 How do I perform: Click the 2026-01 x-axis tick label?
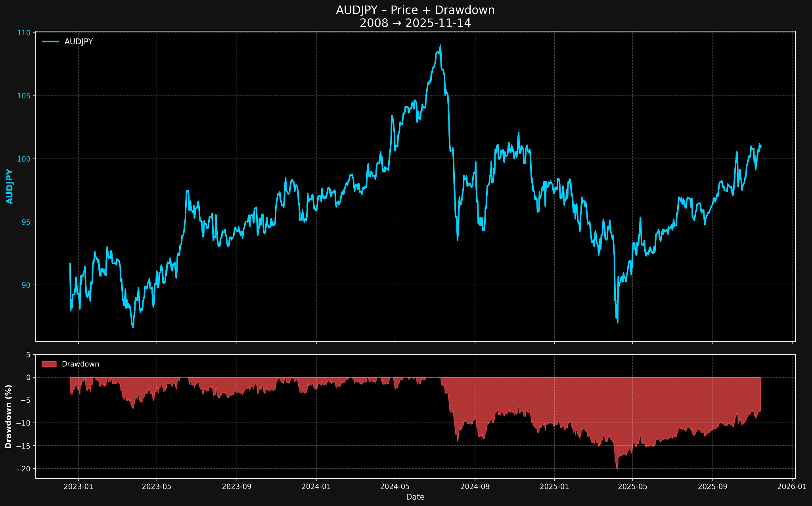point(792,487)
